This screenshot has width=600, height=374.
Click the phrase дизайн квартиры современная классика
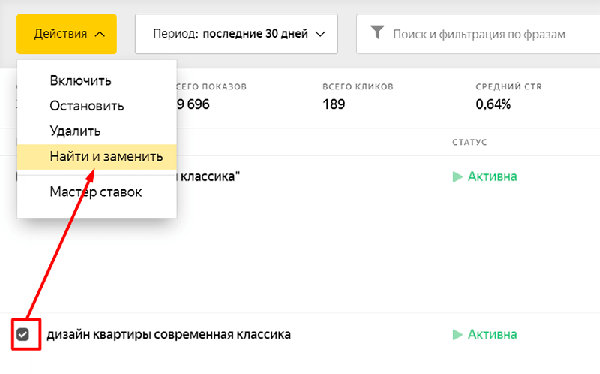click(x=169, y=335)
